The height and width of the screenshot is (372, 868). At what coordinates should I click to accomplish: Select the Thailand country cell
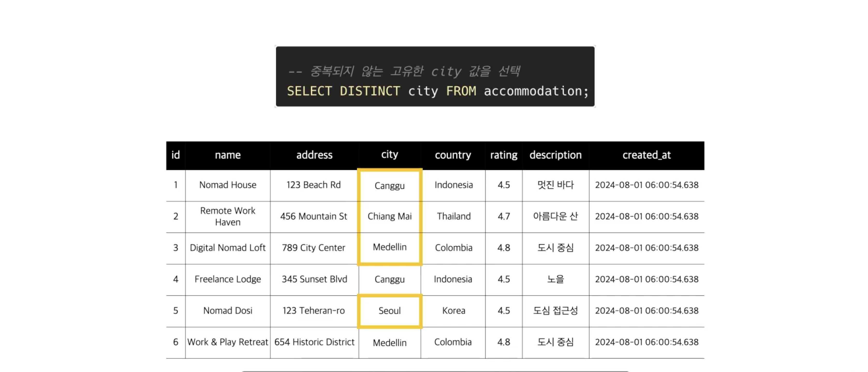454,216
